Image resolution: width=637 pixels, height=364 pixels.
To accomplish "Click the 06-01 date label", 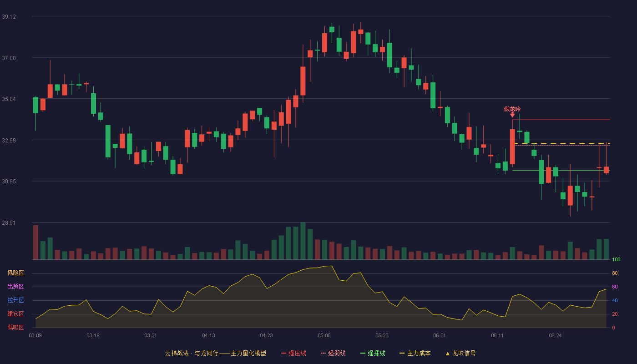I will (x=440, y=335).
